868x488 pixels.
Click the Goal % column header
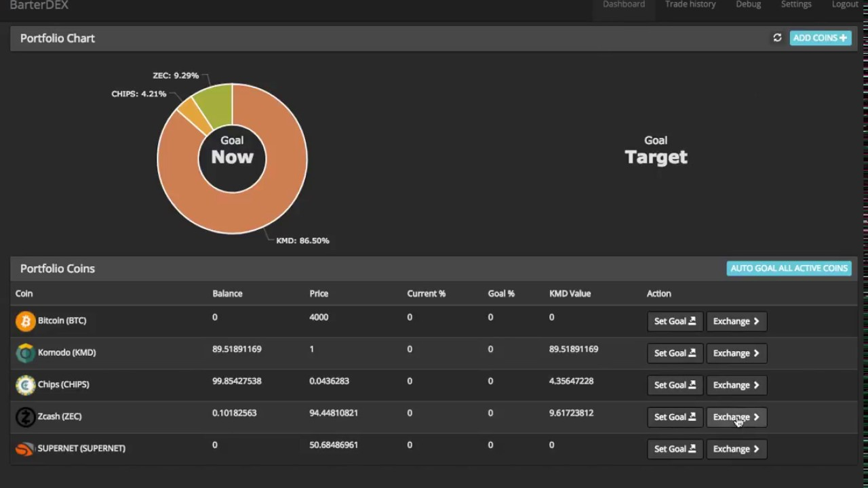point(501,293)
